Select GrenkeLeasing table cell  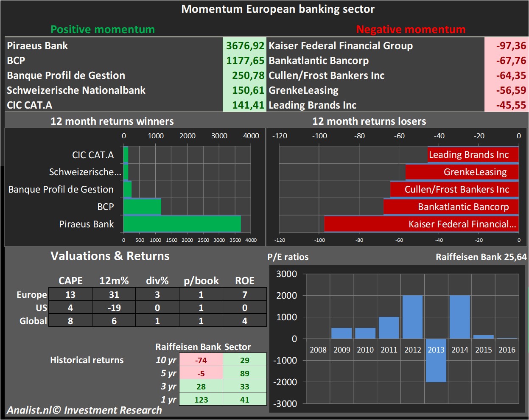(x=375, y=90)
